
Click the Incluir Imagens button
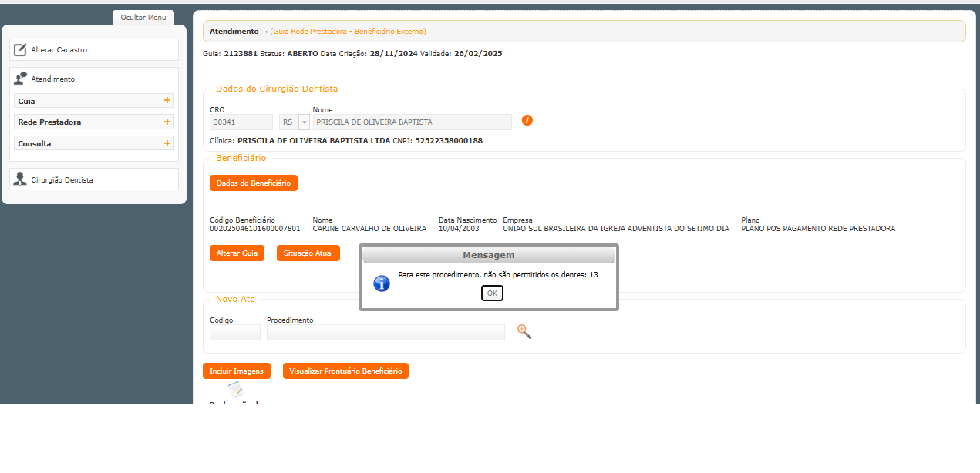point(236,371)
